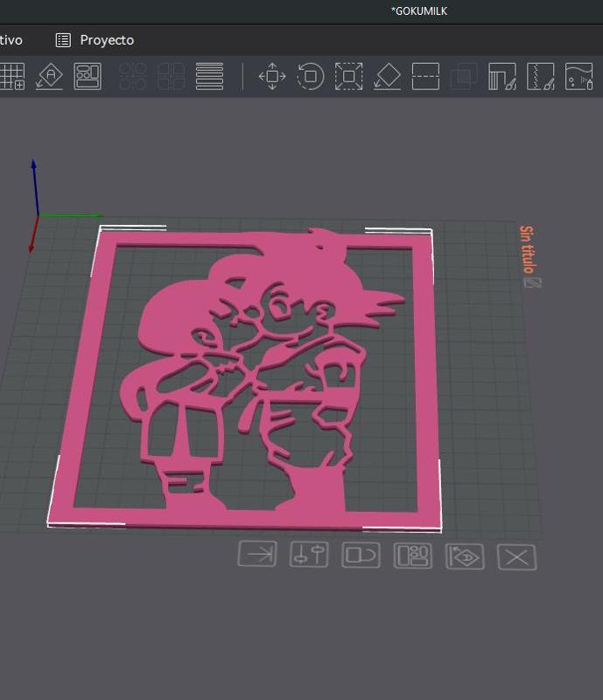The image size is (603, 700).
Task: Select the Scale tool
Action: [x=349, y=76]
